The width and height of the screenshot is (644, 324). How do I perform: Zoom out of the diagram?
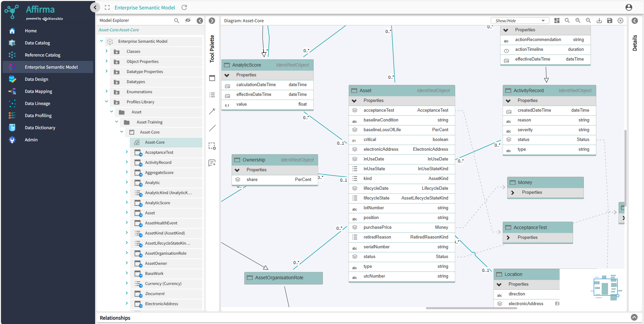coord(589,21)
